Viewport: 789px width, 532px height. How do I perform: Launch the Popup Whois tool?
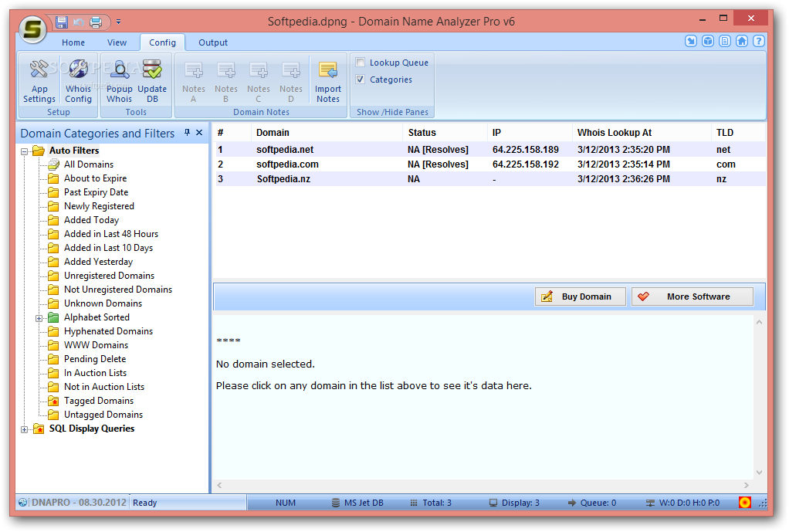tap(119, 80)
